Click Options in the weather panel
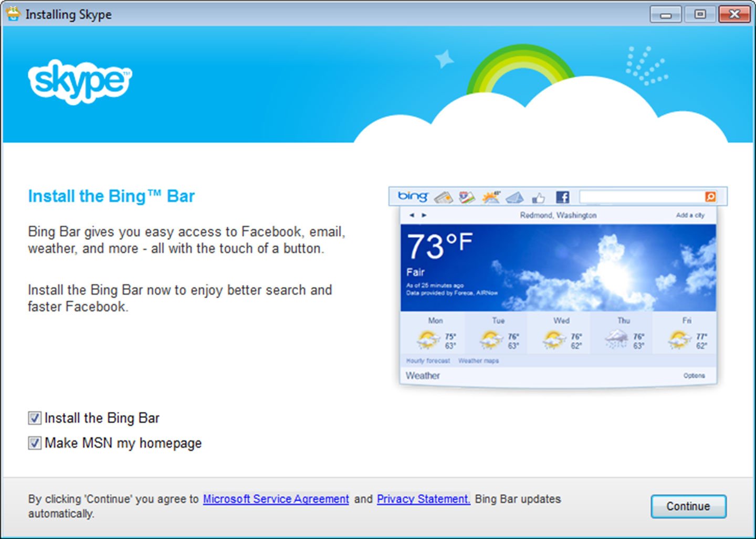 click(694, 376)
